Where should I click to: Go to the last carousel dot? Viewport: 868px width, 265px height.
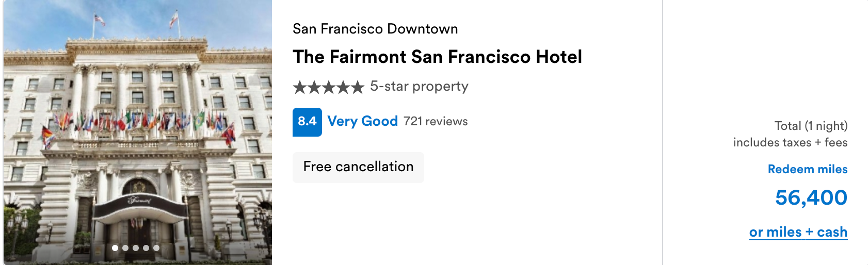pos(156,248)
